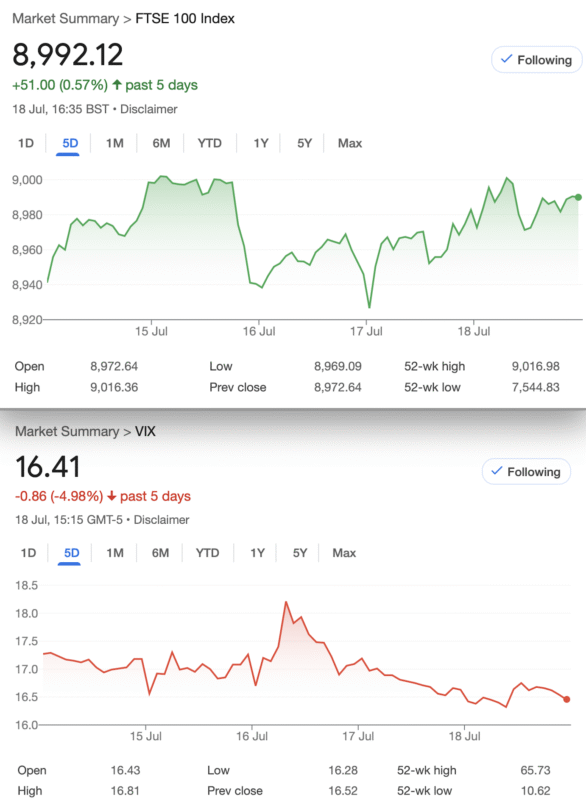Click the 9,000 axis label on FTSE chart
This screenshot has width=586, height=800.
[x=28, y=180]
